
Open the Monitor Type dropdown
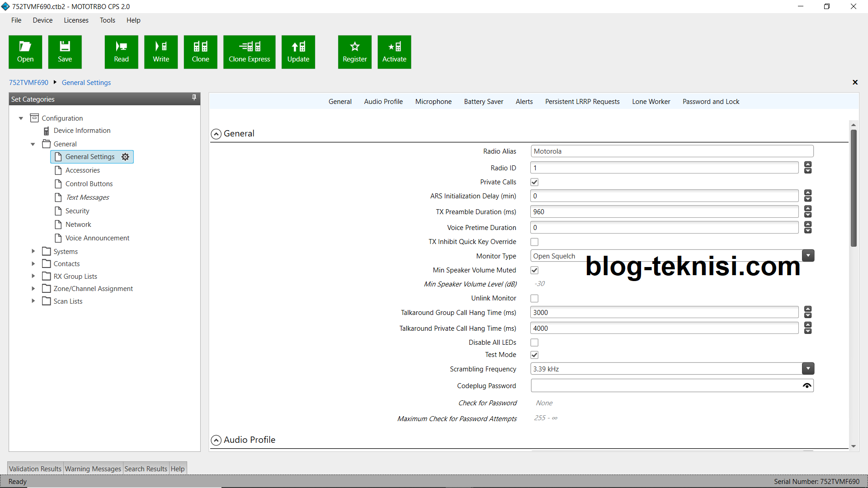pos(808,256)
